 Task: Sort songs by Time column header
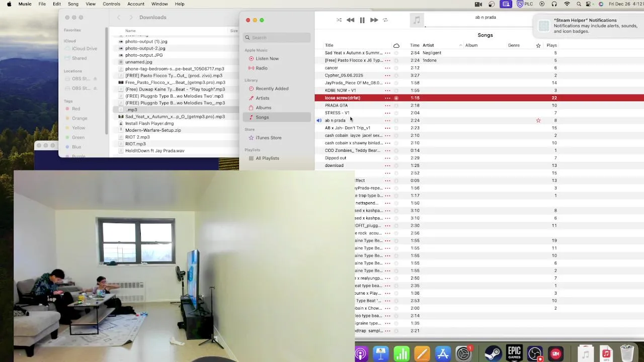(415, 45)
